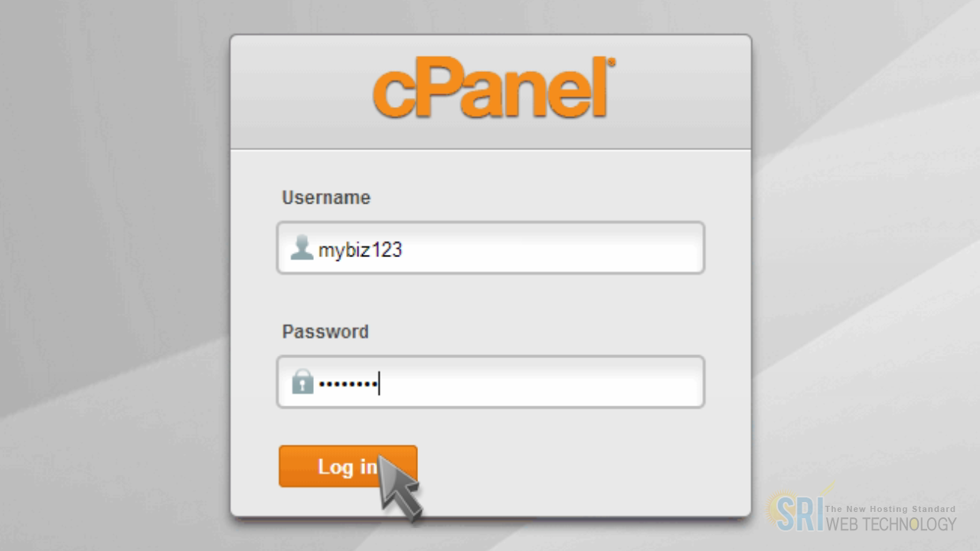Screen dimensions: 980x551
Task: Click the cPanel logo
Action: (494, 90)
